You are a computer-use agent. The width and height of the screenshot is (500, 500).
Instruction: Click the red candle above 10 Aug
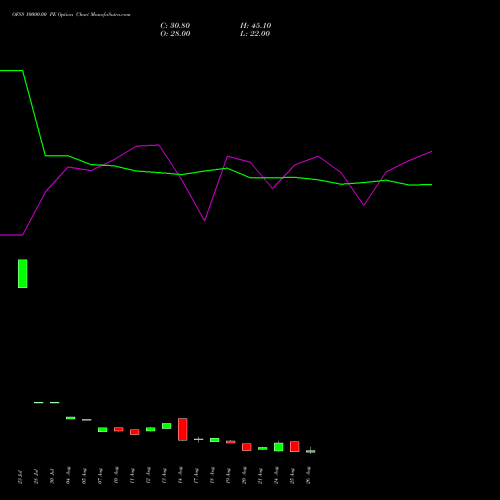click(x=119, y=429)
